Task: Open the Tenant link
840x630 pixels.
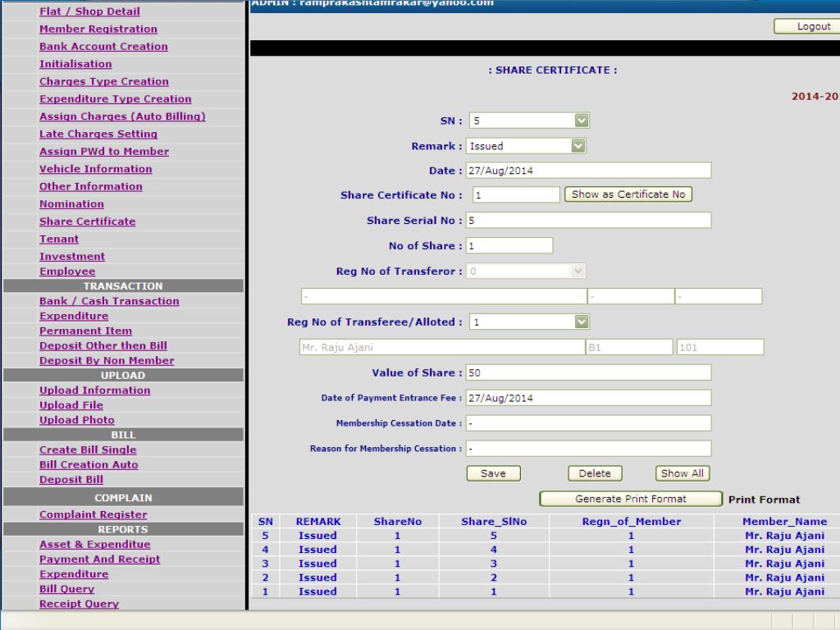Action: (59, 239)
